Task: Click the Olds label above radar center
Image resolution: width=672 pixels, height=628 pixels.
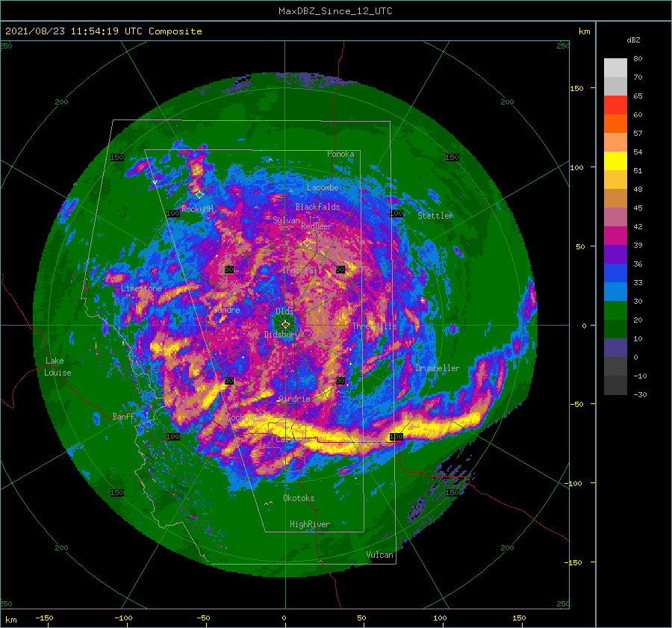Action: point(284,311)
